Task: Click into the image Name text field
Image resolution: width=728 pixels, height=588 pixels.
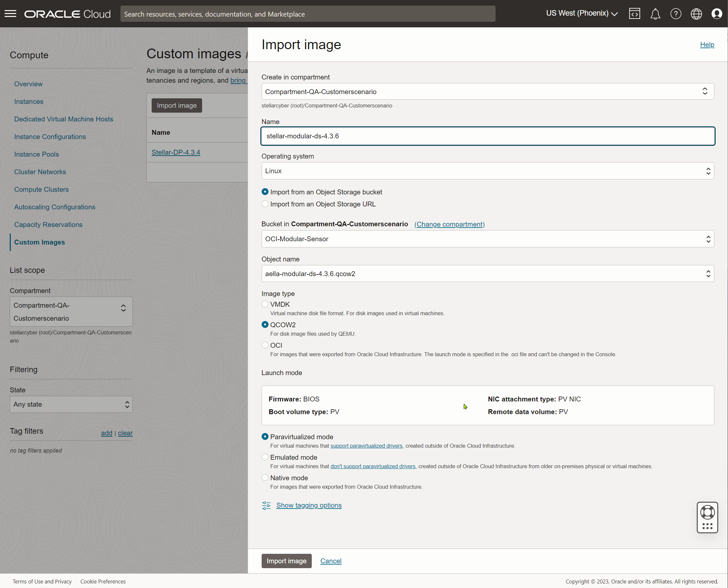Action: (487, 136)
